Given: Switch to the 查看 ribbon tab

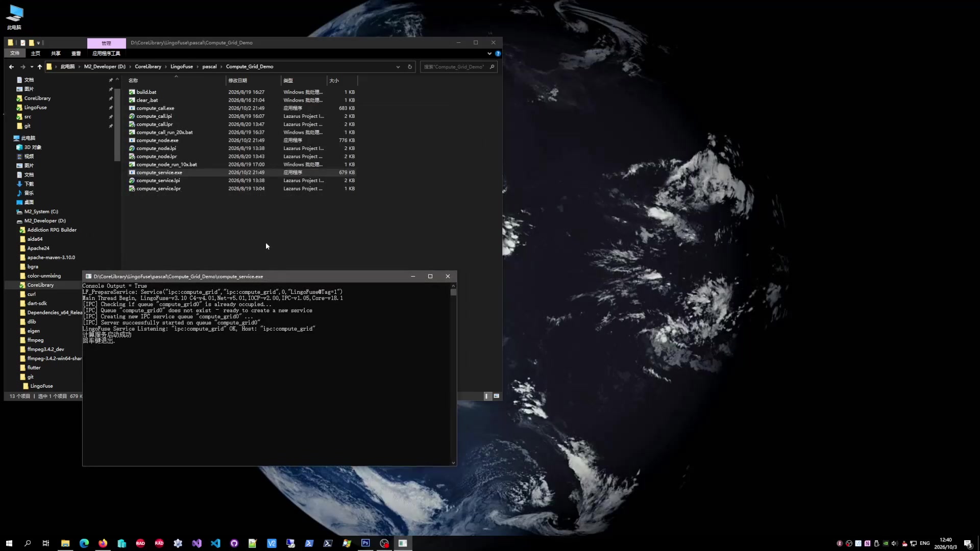Looking at the screenshot, I should [76, 54].
